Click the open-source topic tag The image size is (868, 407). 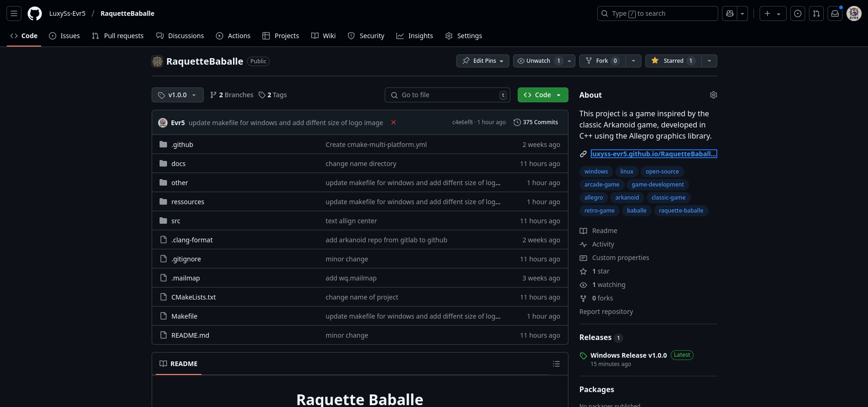point(662,172)
